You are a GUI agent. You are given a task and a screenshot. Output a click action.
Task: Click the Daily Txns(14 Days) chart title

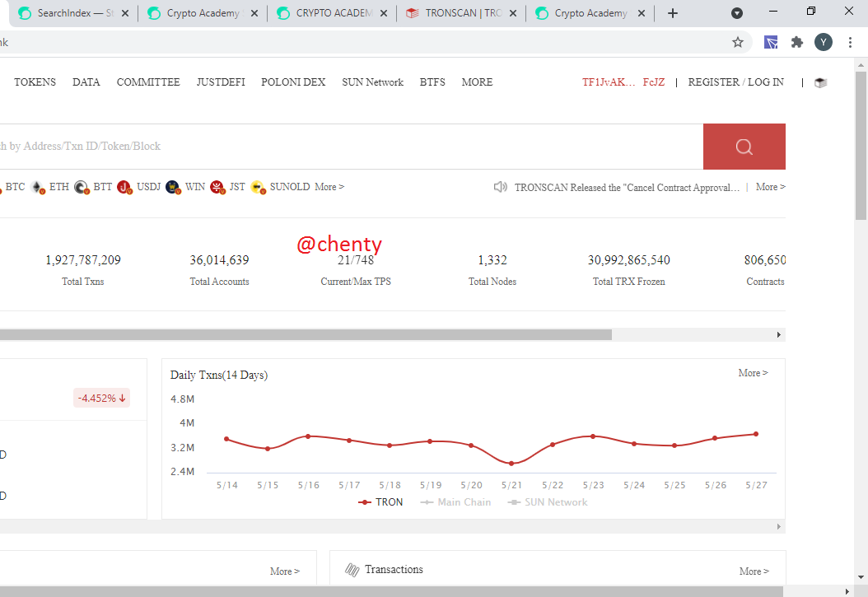click(x=219, y=375)
